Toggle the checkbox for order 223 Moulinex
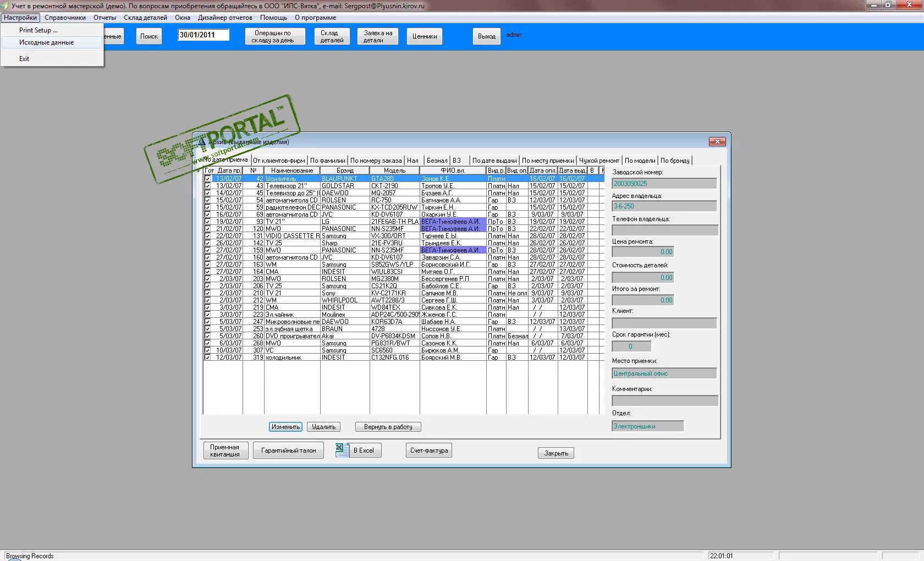The height and width of the screenshot is (561, 924). (x=207, y=315)
